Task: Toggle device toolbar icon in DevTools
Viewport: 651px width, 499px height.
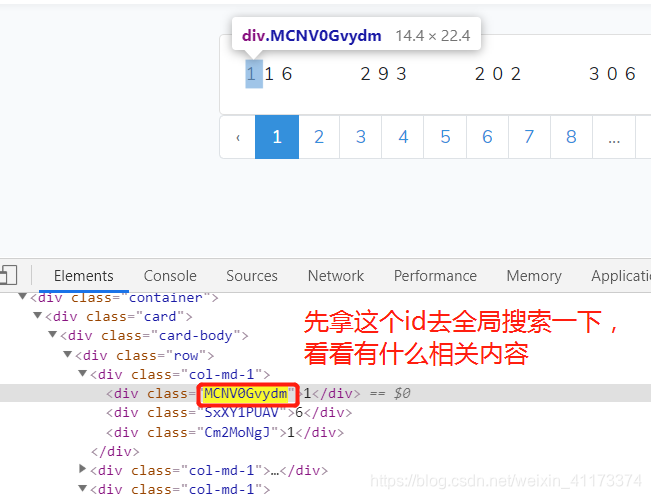Action: [7, 275]
